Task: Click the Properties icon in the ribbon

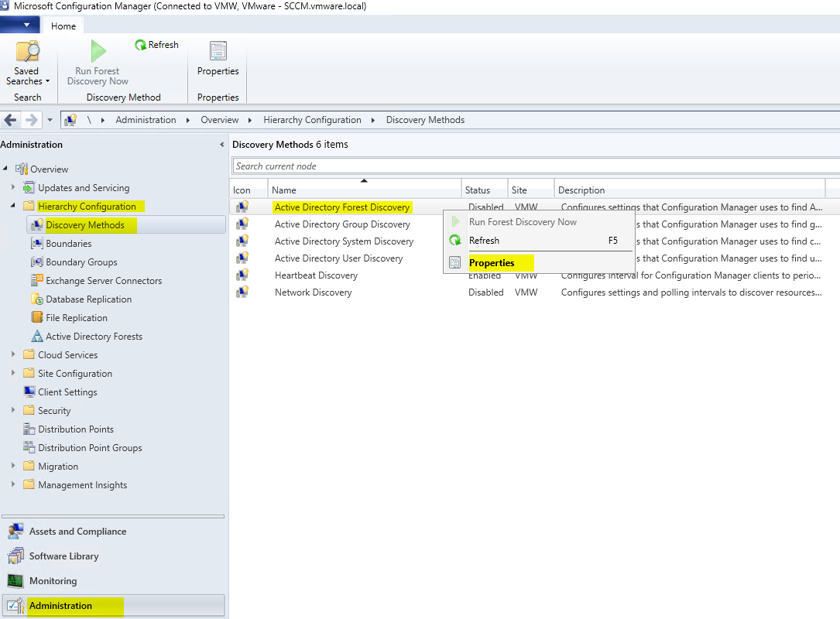Action: pos(218,52)
